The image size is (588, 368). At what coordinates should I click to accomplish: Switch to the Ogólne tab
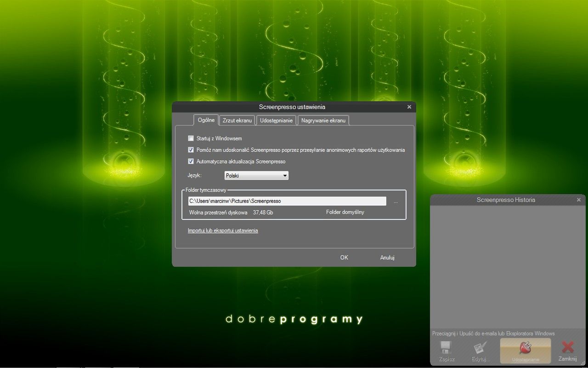pos(206,120)
